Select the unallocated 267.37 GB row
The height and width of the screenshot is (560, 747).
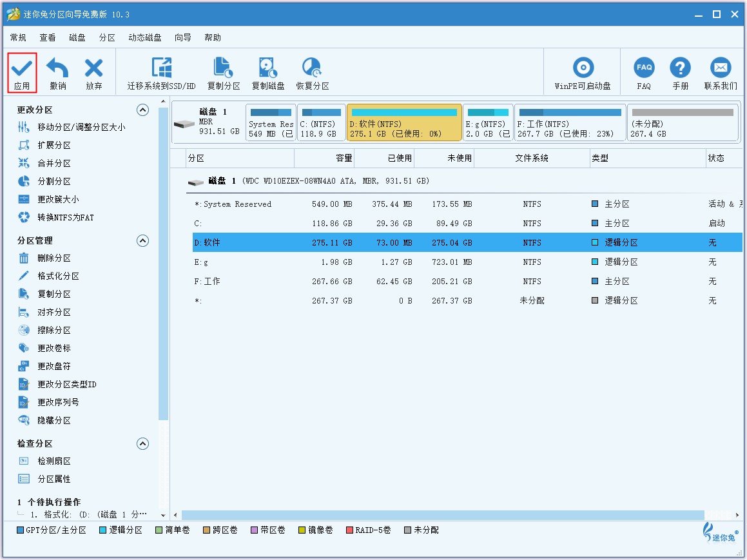pyautogui.click(x=467, y=301)
